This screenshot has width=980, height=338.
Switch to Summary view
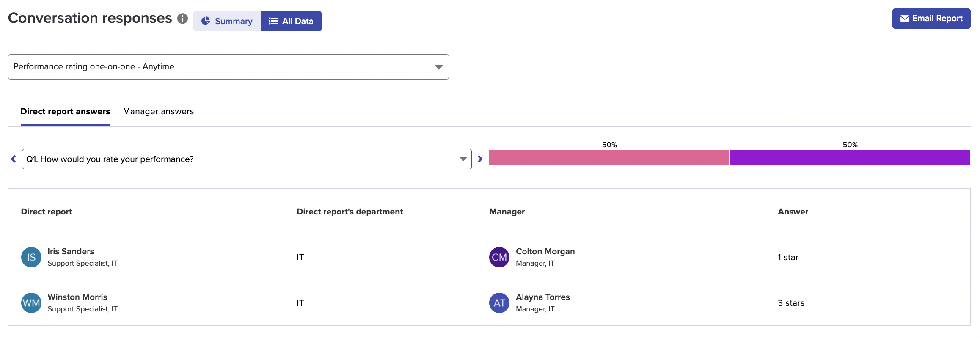[227, 21]
